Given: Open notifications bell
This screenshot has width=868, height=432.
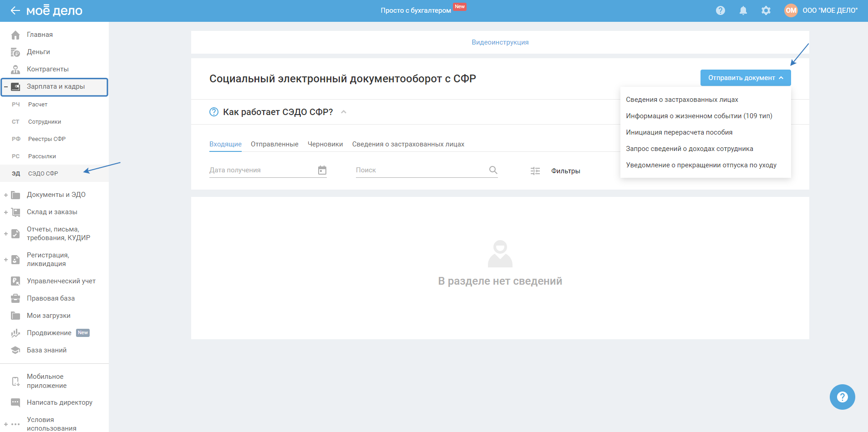Looking at the screenshot, I should coord(743,10).
